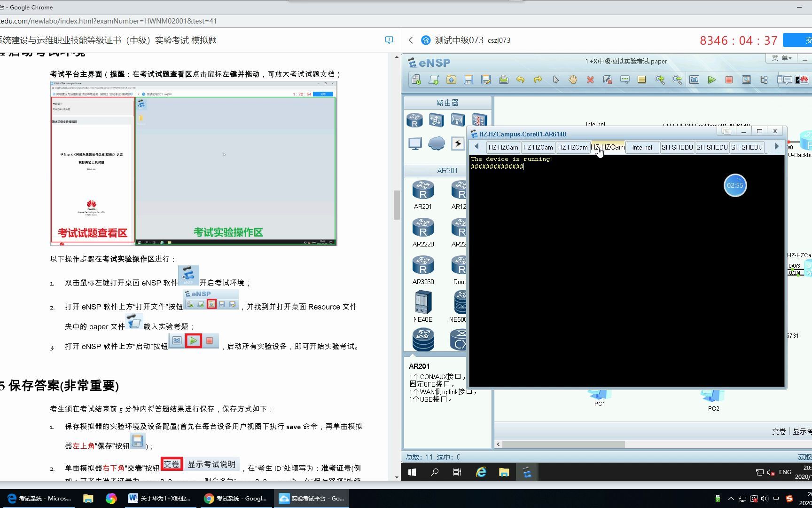Click the blue comment icon in exam header
The width and height of the screenshot is (812, 508).
[x=389, y=40]
